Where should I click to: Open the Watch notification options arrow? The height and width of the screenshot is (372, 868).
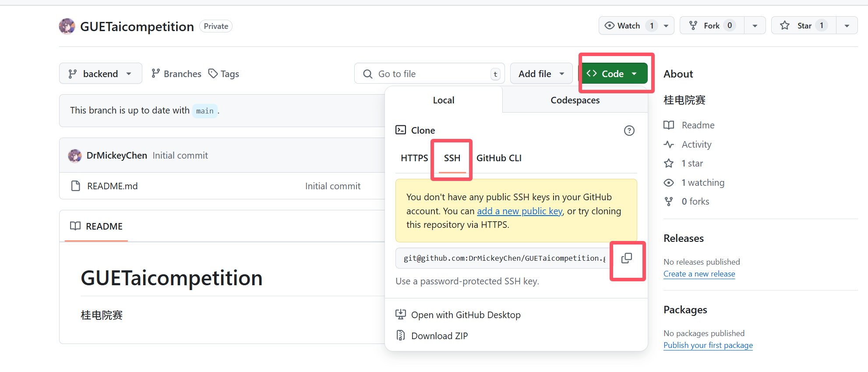click(666, 26)
